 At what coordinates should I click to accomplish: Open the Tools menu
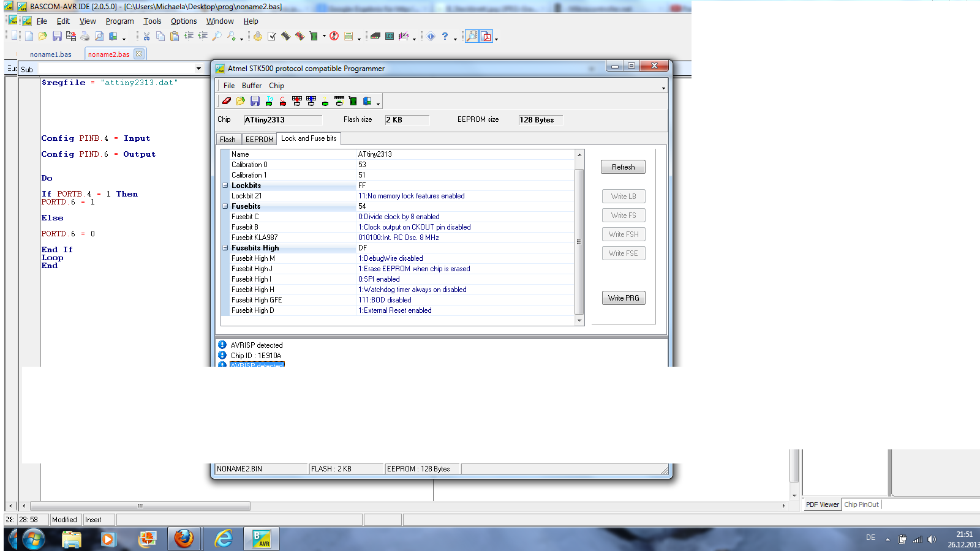[x=153, y=21]
